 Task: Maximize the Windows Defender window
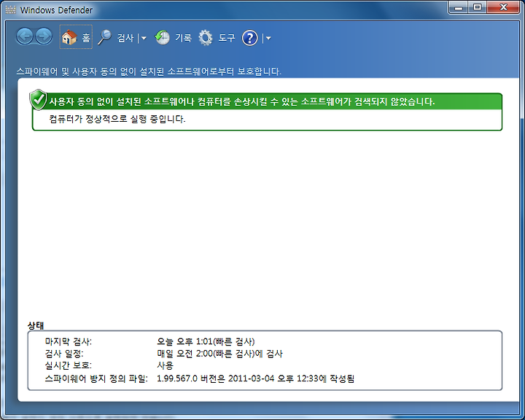tap(478, 7)
